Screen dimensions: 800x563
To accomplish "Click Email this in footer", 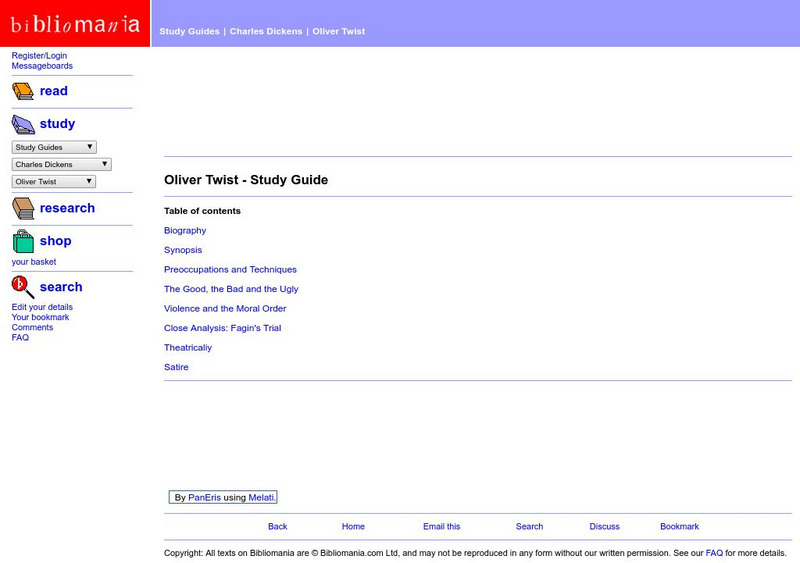I will [x=441, y=526].
